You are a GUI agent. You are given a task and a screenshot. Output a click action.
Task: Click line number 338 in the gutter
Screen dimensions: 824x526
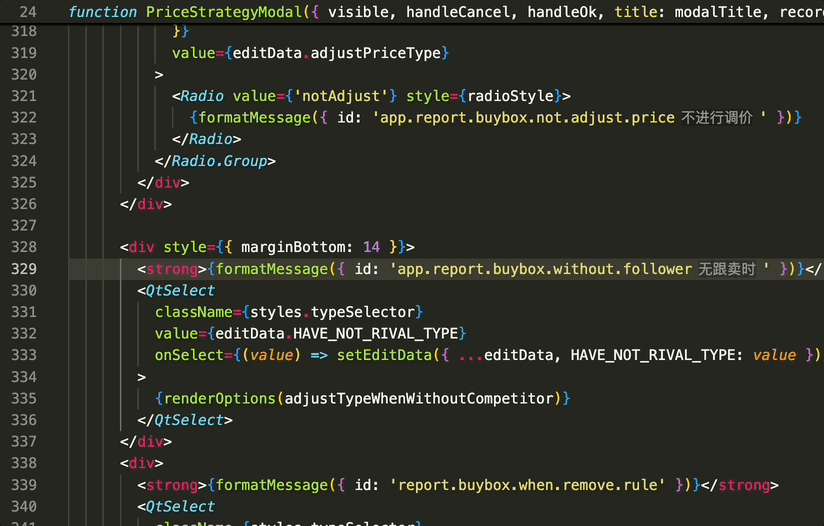[24, 463]
